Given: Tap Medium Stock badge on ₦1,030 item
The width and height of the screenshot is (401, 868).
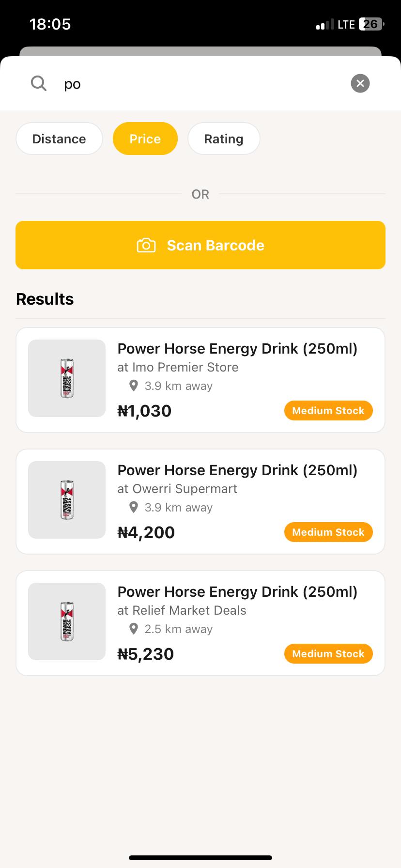Looking at the screenshot, I should click(328, 411).
